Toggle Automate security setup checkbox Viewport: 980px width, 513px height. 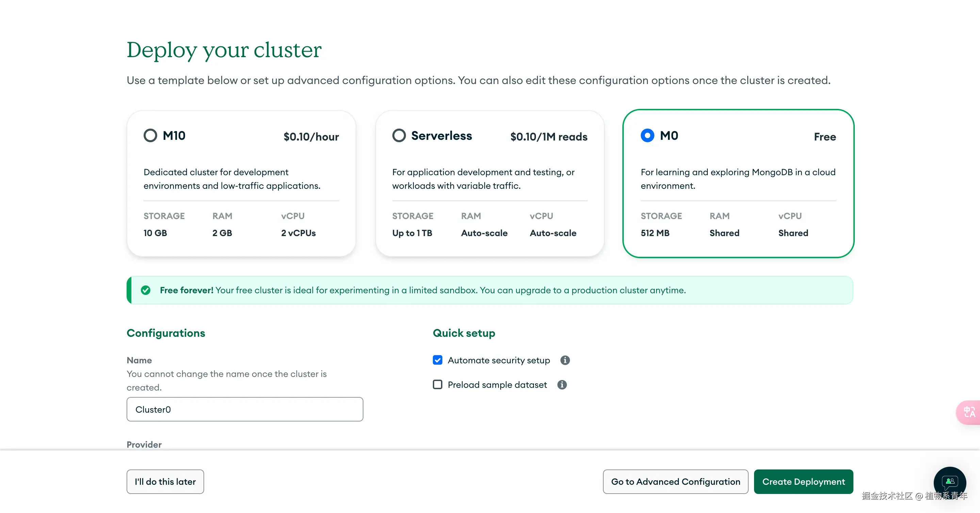pos(438,360)
